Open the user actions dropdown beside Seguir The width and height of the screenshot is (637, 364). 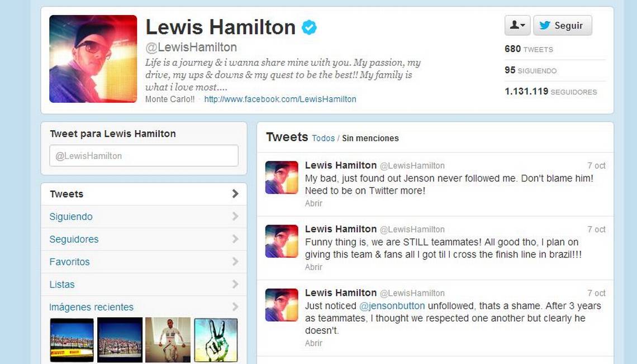pos(517,25)
